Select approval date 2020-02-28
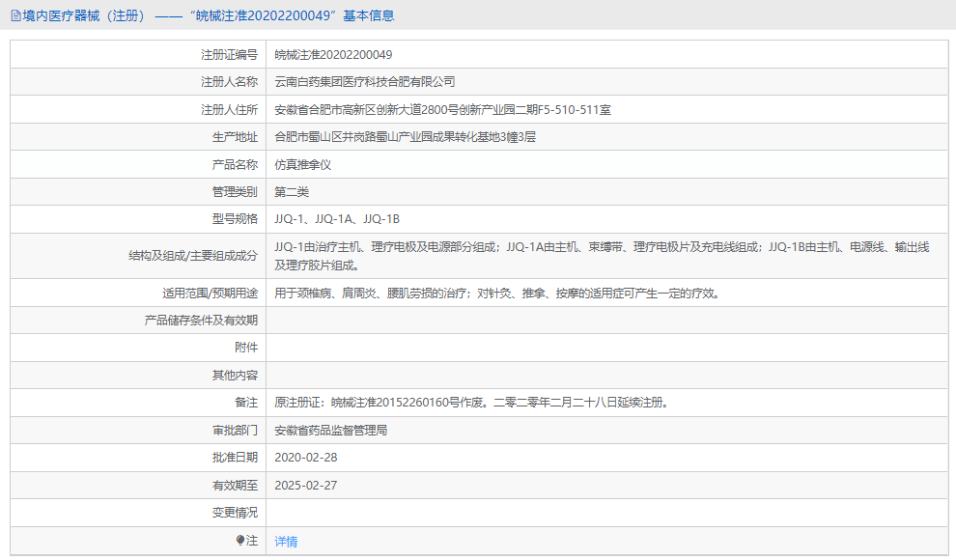956x560 pixels. click(x=306, y=458)
